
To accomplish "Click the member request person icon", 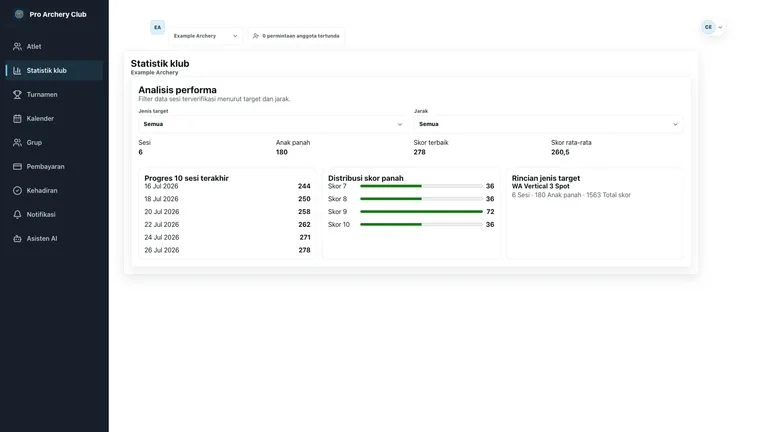I will click(x=256, y=36).
